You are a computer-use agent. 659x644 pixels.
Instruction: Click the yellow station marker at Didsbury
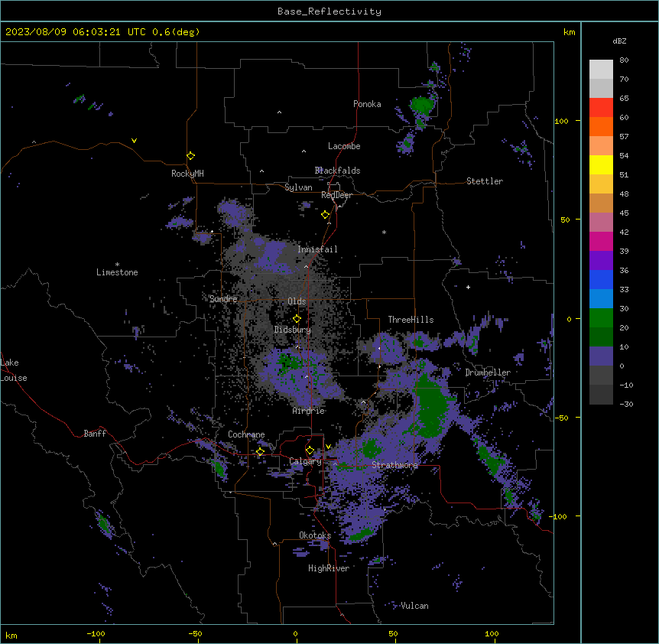pos(297,319)
